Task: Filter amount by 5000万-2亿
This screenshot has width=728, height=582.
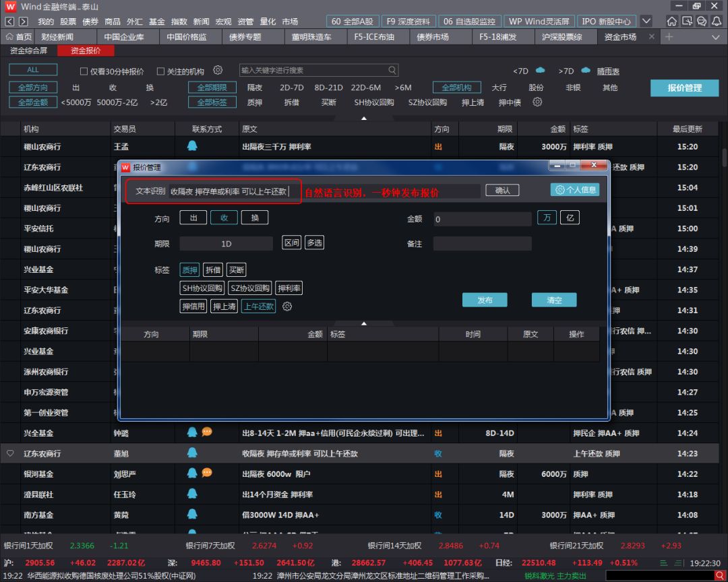Action: 117,102
